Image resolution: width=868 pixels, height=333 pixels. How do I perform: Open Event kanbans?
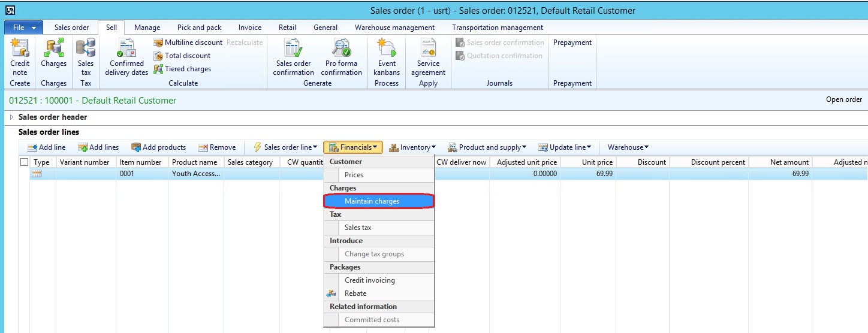click(387, 57)
